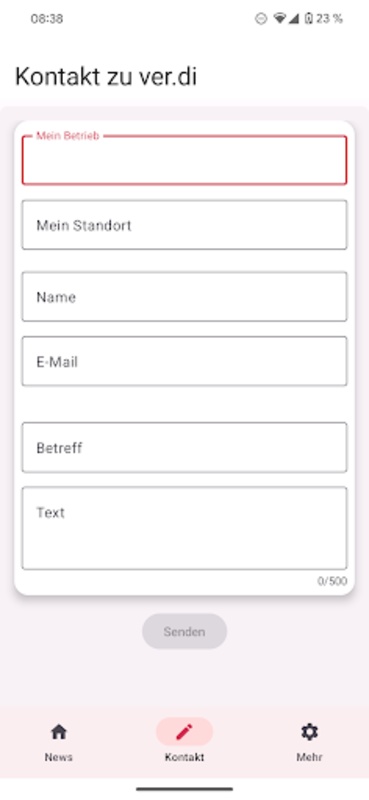Focus the Mein Betrieb field
369x800 pixels.
click(184, 160)
